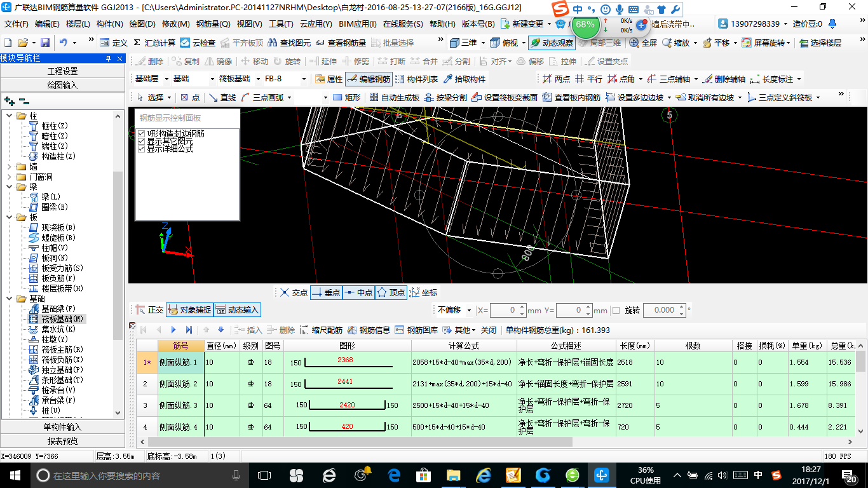This screenshot has width=868, height=488.
Task: Toggle 中点 midpoint snap
Action: 358,292
